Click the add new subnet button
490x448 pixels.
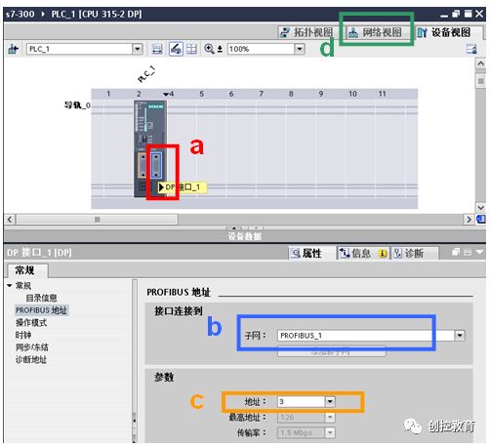(331, 352)
